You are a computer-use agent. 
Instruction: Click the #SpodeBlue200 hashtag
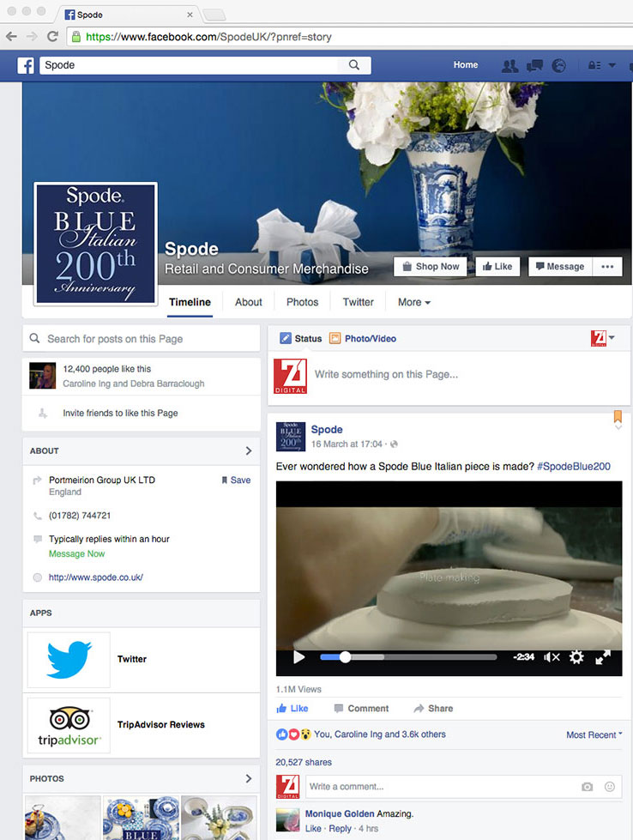[x=574, y=467]
